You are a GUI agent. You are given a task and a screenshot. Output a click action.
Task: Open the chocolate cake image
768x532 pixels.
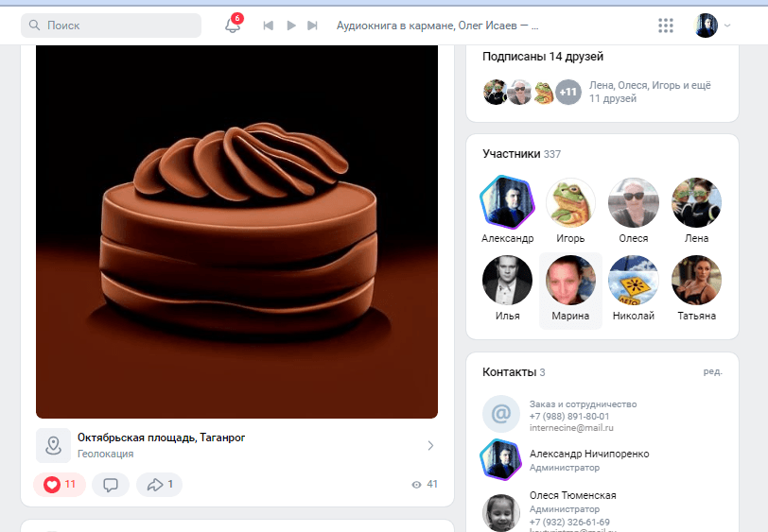236,232
